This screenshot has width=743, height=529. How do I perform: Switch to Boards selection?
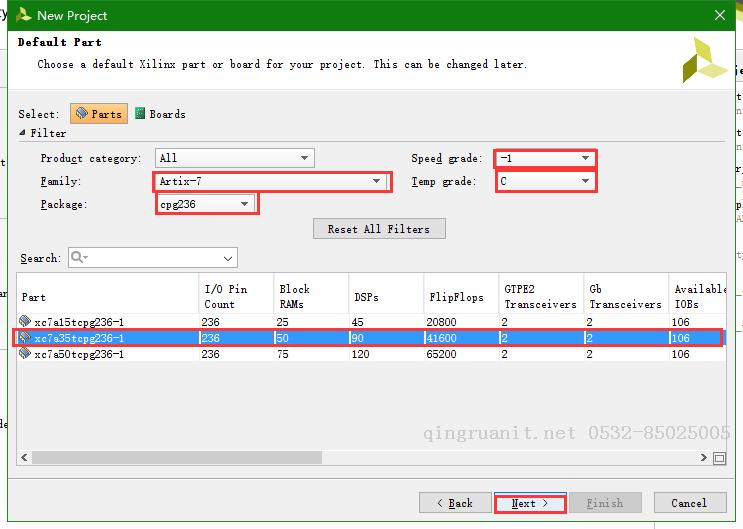(x=160, y=114)
